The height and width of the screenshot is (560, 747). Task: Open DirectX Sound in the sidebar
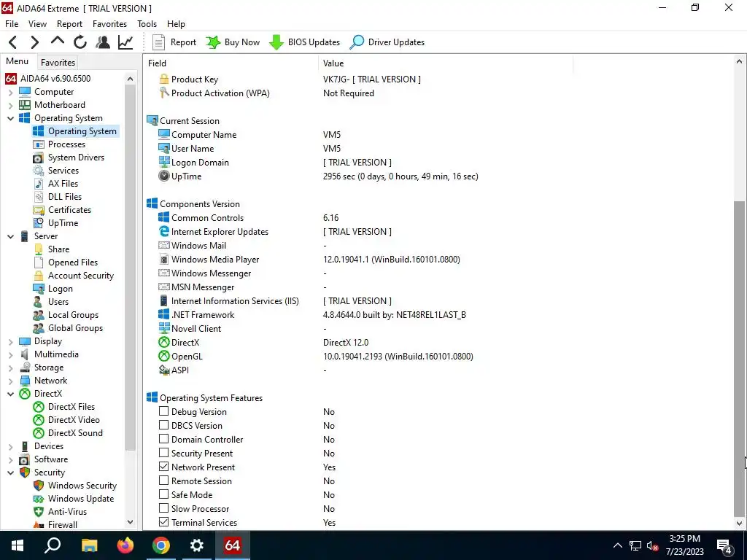pyautogui.click(x=75, y=433)
